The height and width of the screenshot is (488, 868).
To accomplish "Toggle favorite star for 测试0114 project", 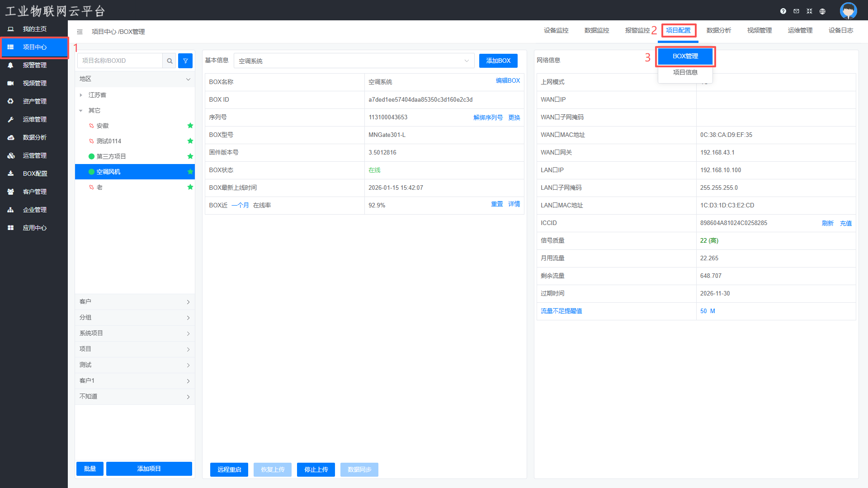I will click(190, 141).
